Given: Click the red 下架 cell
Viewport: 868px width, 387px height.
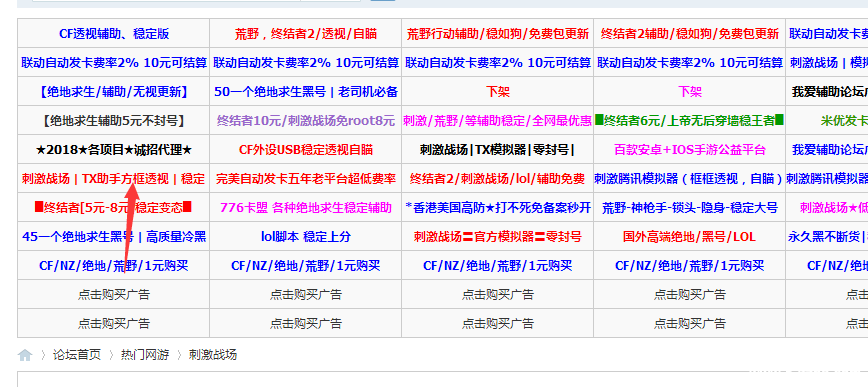Looking at the screenshot, I should [498, 92].
